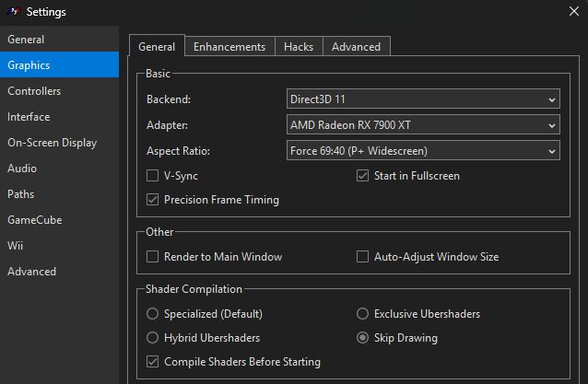Viewport: 588px width, 384px height.
Task: Open GameCube settings category
Action: [33, 220]
